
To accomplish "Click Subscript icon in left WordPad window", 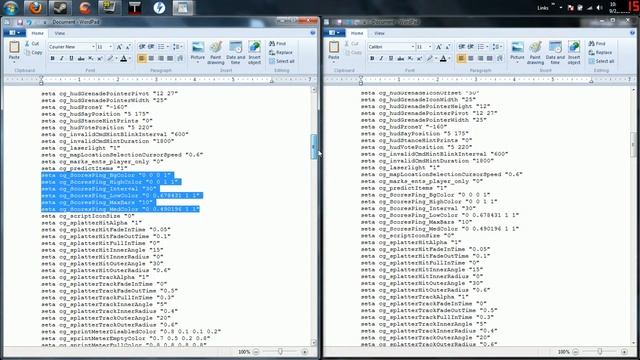I will tap(91, 59).
